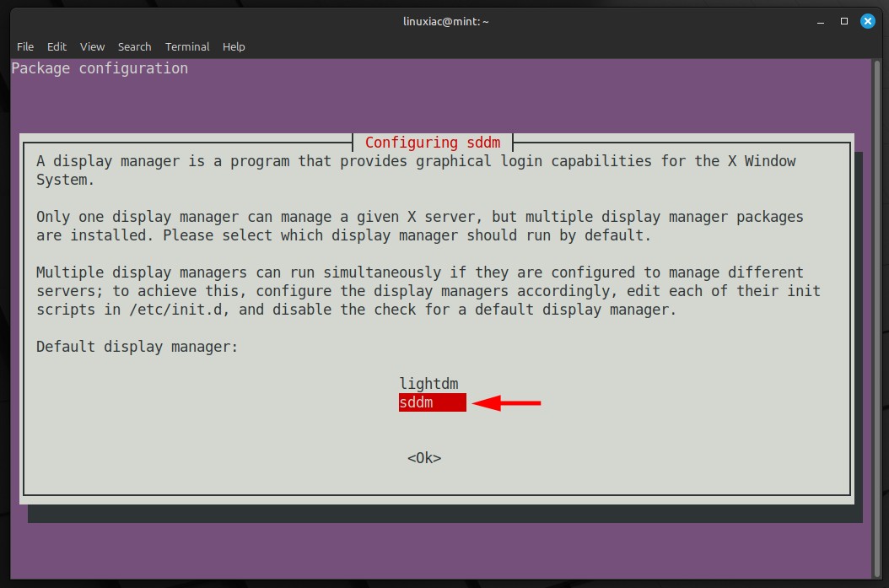Maximize the terminal window

(844, 22)
